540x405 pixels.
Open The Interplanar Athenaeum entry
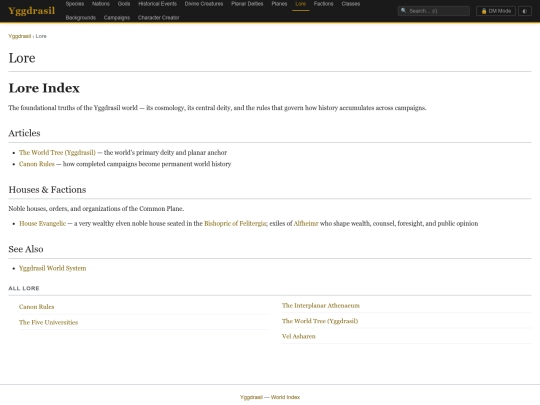tap(321, 305)
